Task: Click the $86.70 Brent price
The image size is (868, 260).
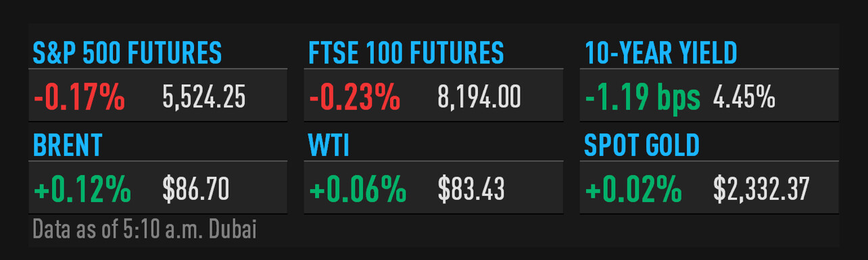Action: [196, 190]
